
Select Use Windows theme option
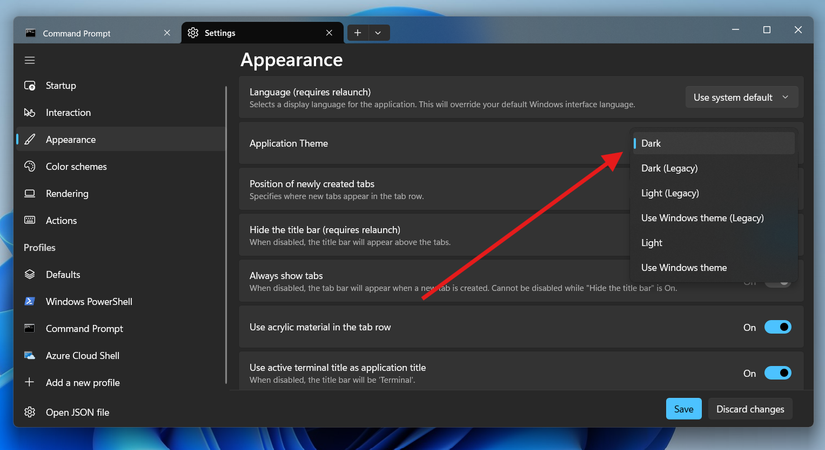point(684,268)
